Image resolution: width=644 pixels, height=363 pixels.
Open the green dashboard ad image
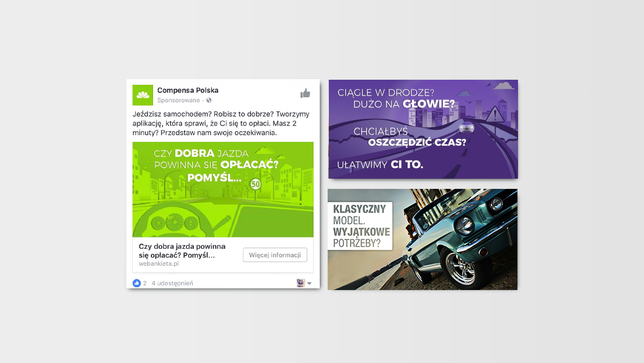(223, 189)
